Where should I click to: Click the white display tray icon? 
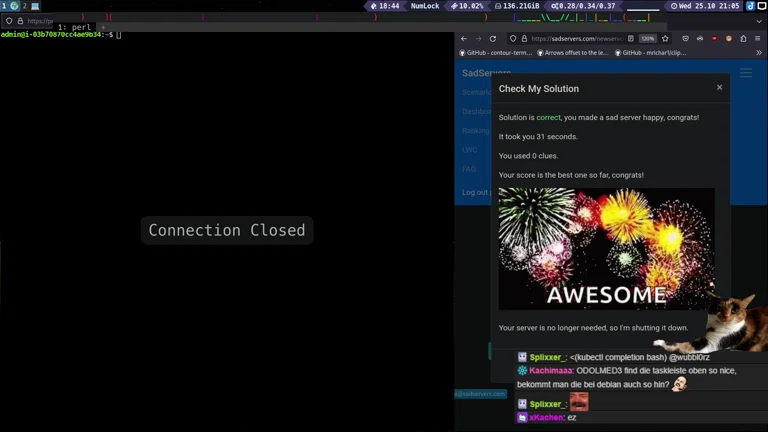[762, 6]
